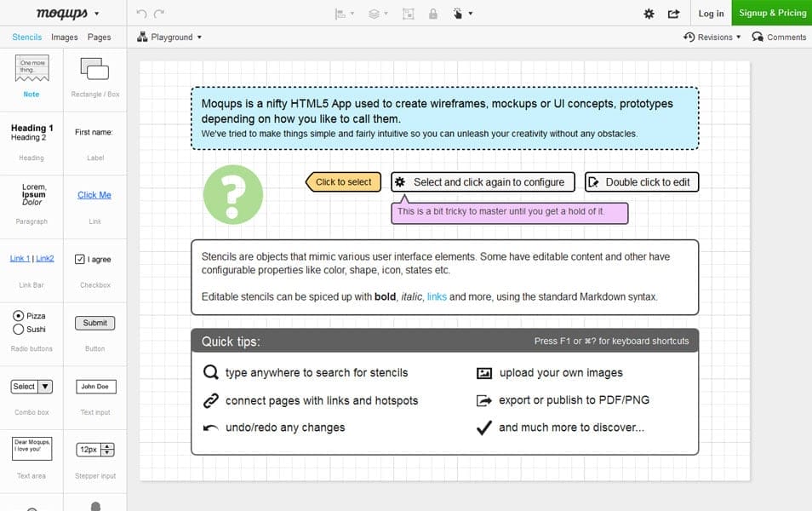
Task: Open the 'Select' combo box stencil
Action: (x=31, y=387)
